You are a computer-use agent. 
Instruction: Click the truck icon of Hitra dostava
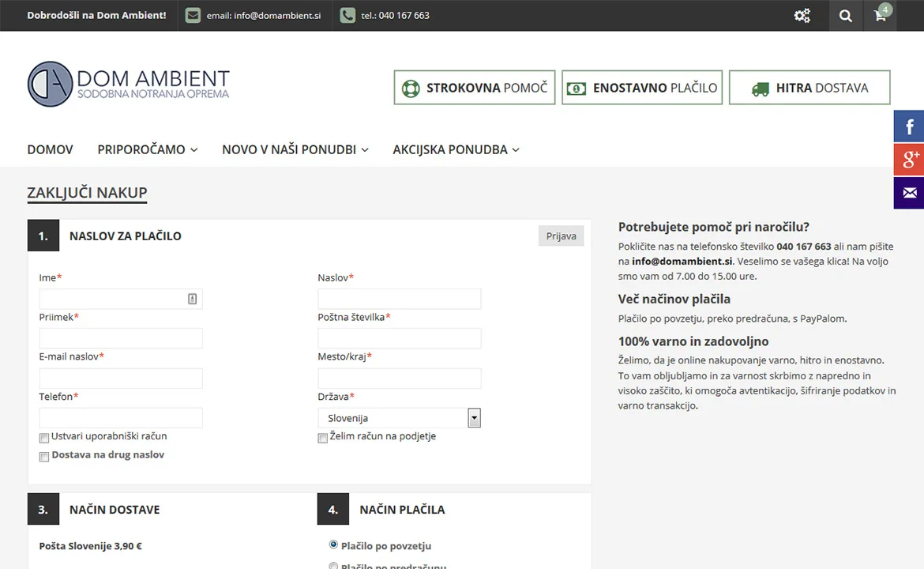pos(761,89)
